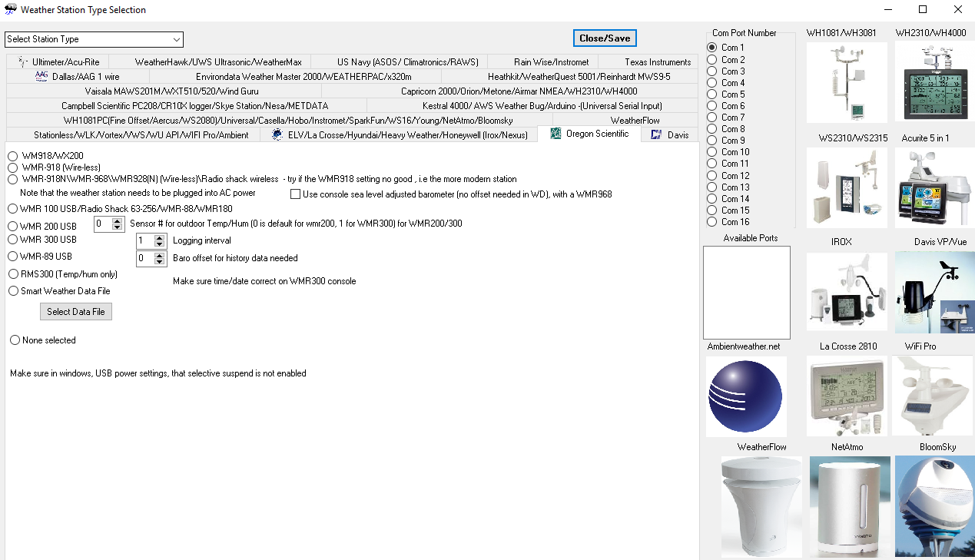Click the NetAtmo device image
The height and width of the screenshot is (560, 975).
click(850, 506)
